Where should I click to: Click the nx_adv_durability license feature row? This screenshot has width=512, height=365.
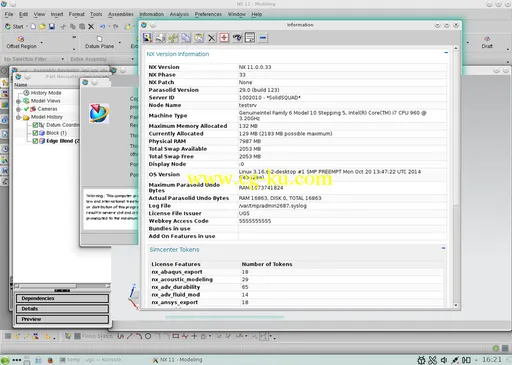click(x=297, y=287)
